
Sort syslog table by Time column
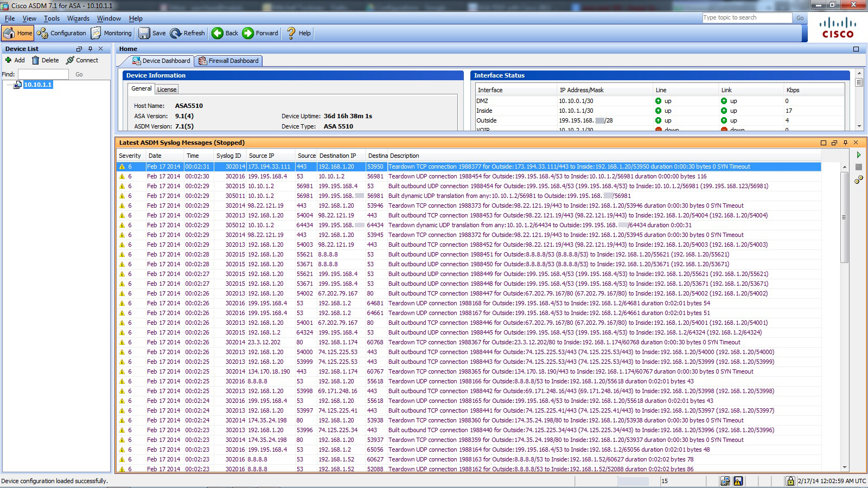pyautogui.click(x=199, y=156)
